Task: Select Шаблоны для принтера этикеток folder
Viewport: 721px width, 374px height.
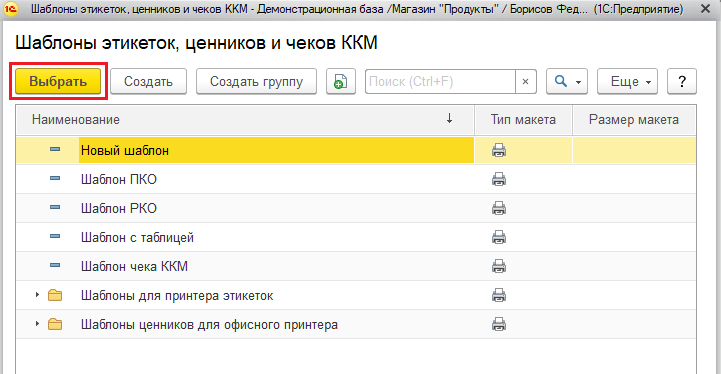Action: (x=356, y=295)
